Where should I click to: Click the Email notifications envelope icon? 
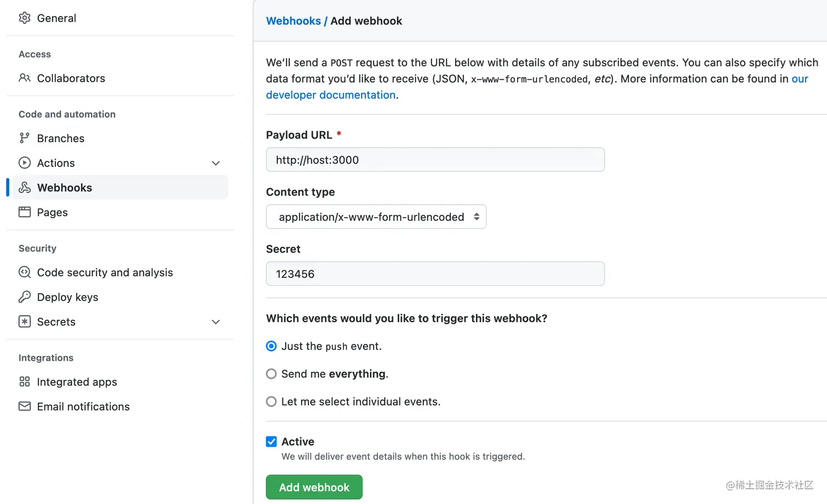point(25,406)
